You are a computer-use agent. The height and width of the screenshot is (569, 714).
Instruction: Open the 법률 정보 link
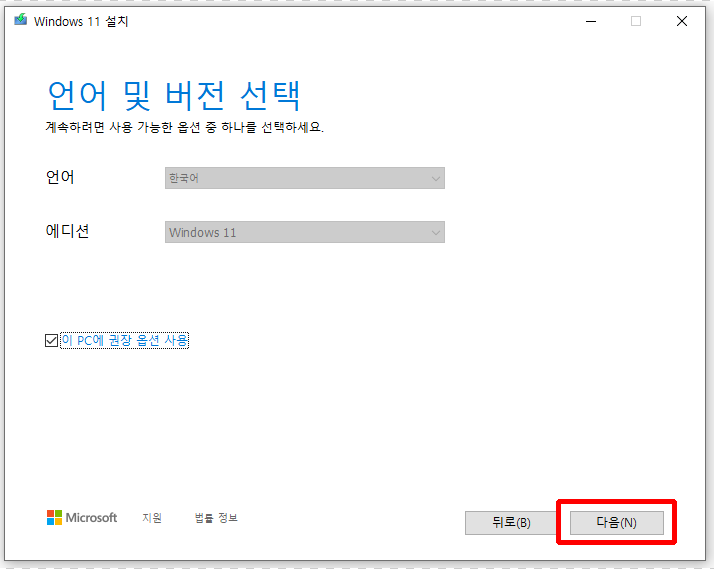pyautogui.click(x=216, y=518)
